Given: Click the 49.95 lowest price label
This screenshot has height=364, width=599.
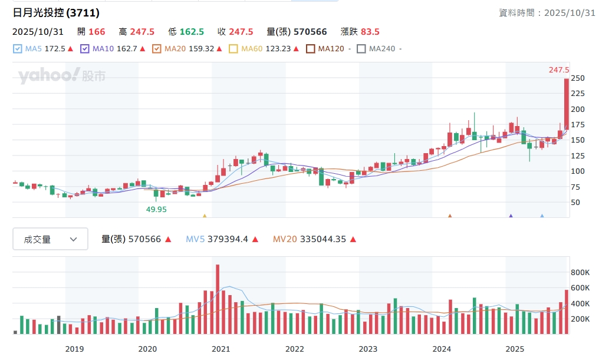Looking at the screenshot, I should tap(156, 209).
